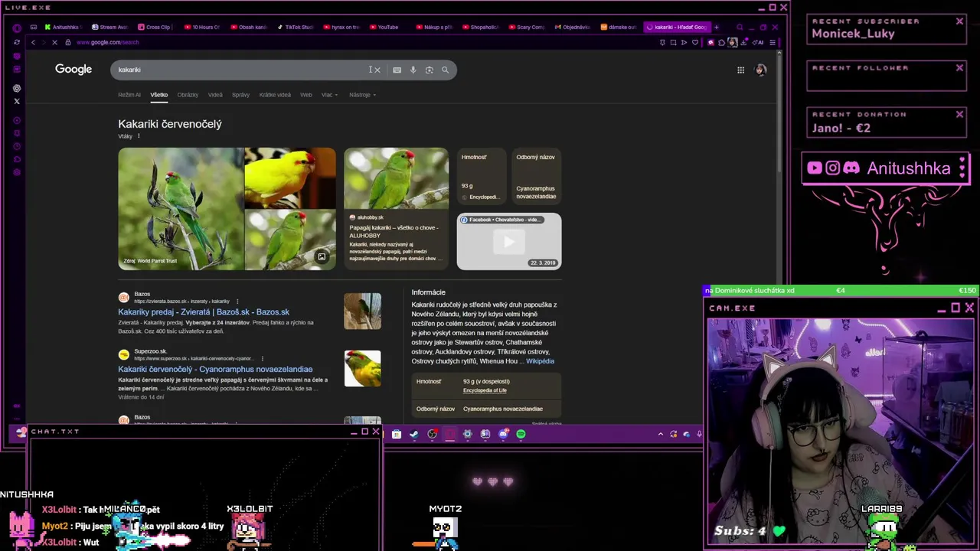Dismiss the Recent Follower widget

959,68
